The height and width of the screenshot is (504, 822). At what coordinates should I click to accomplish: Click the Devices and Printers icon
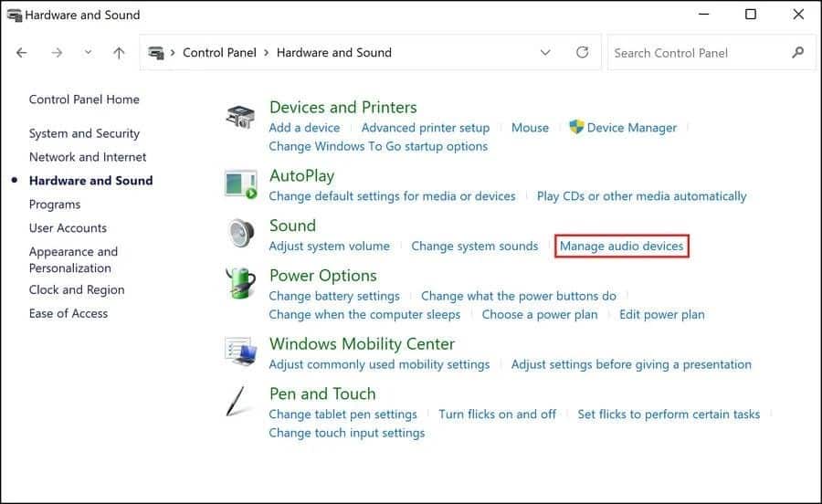click(x=240, y=116)
